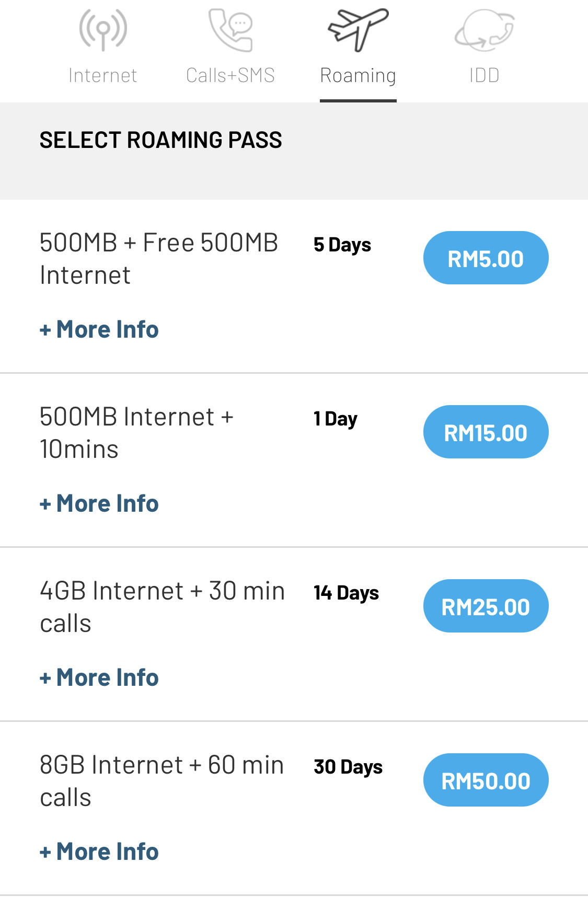Open the IDD tab label
Viewport: 588px width, 897px height.
coord(485,75)
